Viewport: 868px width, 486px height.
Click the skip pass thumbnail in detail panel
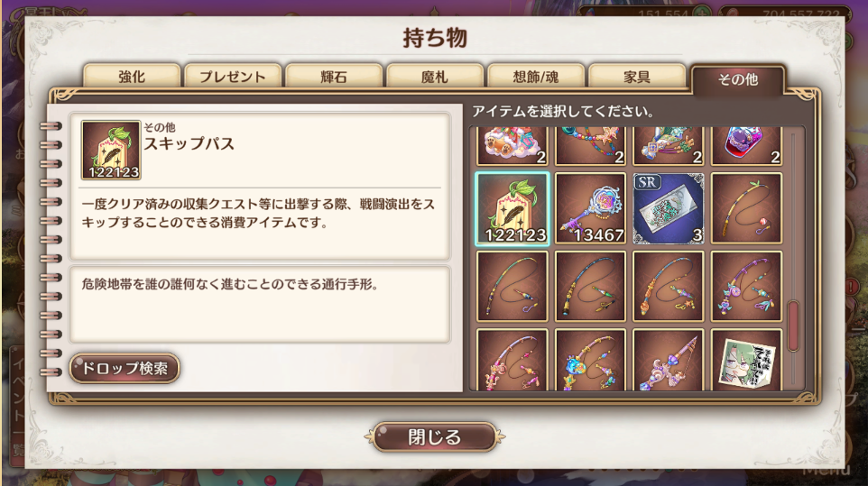(111, 151)
